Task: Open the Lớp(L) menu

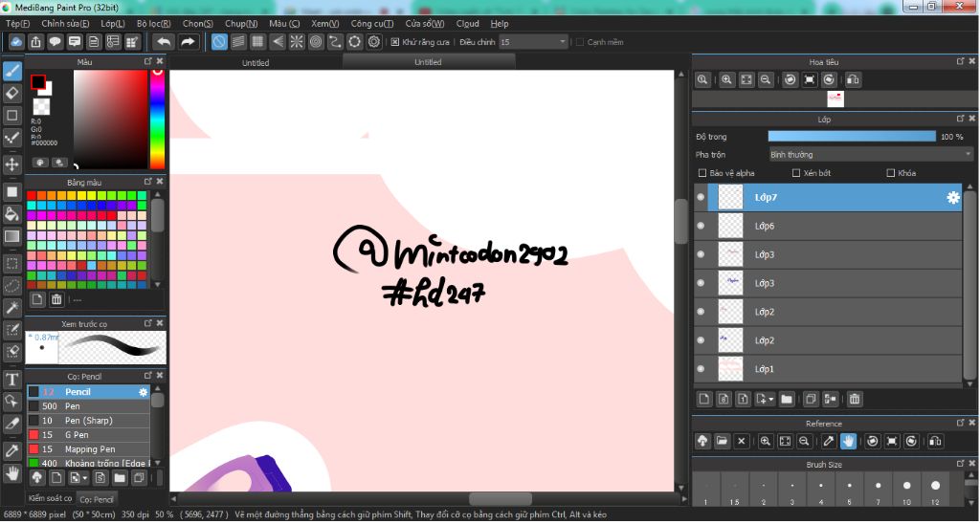Action: click(x=113, y=23)
